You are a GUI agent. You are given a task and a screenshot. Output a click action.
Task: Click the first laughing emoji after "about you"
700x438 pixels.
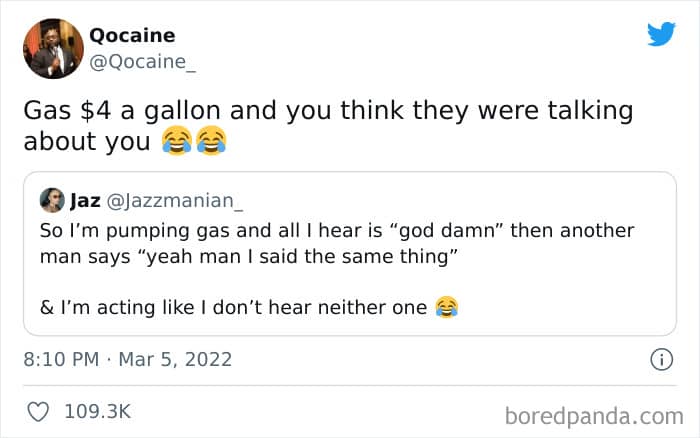tap(177, 142)
